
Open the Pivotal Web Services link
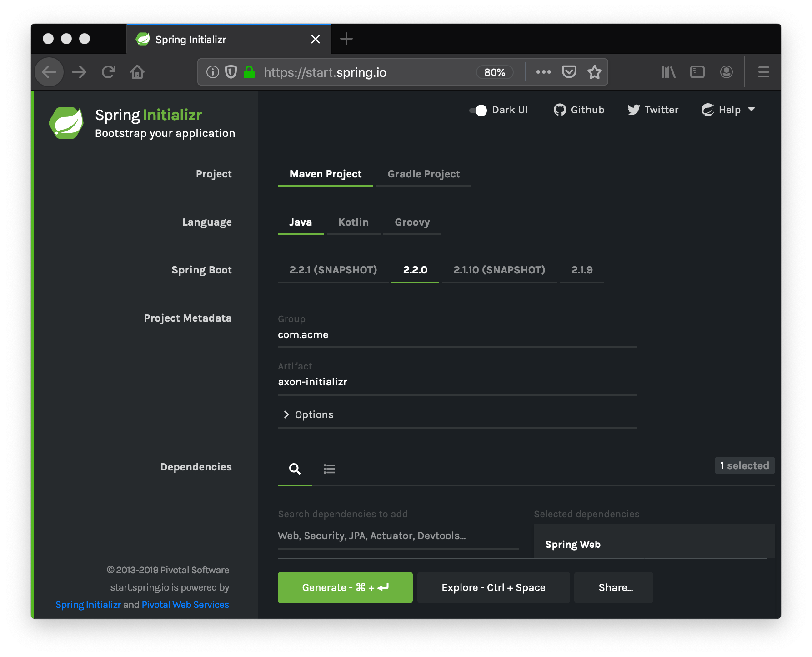pos(185,605)
